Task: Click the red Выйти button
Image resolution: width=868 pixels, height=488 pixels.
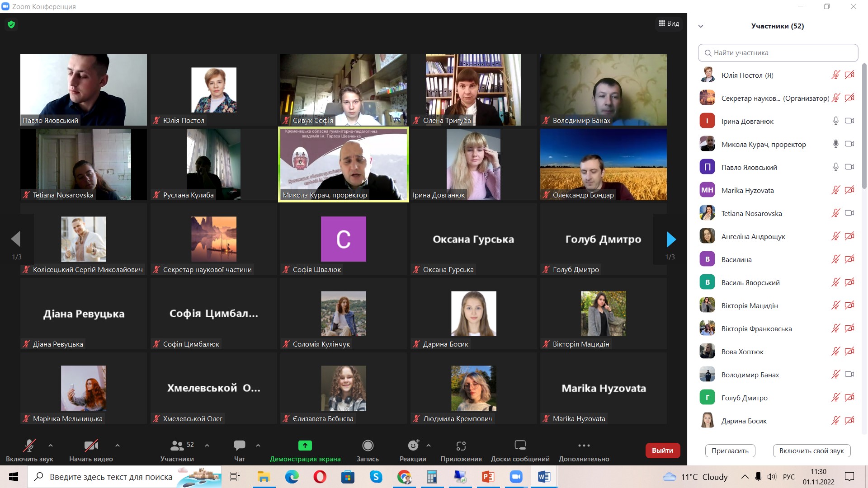Action: [x=662, y=450]
